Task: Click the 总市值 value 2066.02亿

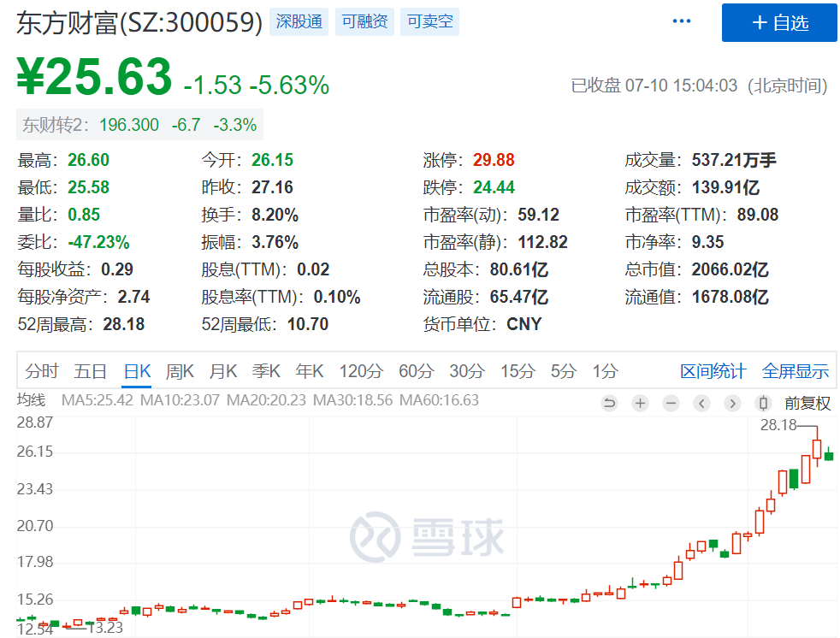Action: point(730,269)
